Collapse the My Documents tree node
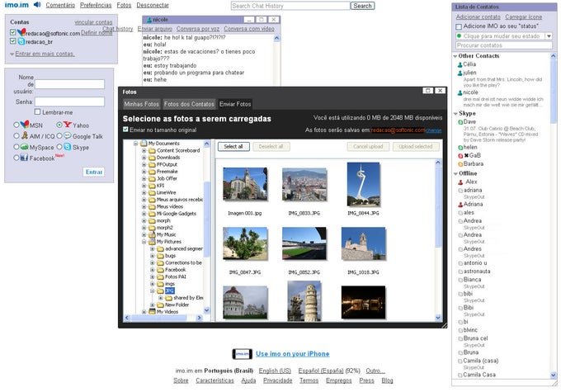Screen dimensions: 561x392 pos(135,144)
